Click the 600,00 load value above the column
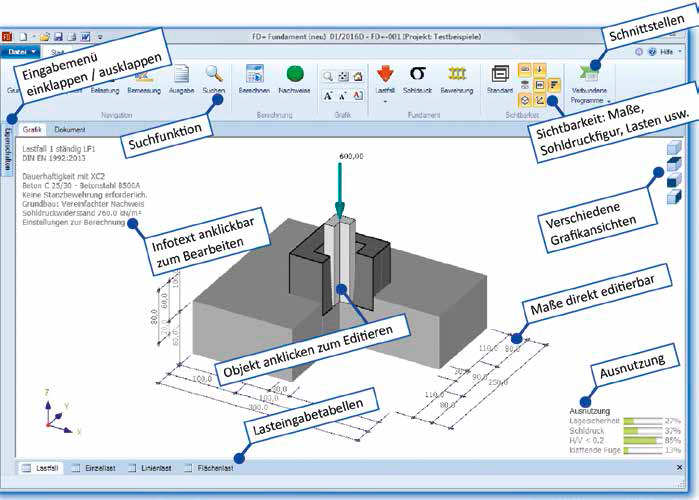This screenshot has height=500, width=699. point(351,156)
